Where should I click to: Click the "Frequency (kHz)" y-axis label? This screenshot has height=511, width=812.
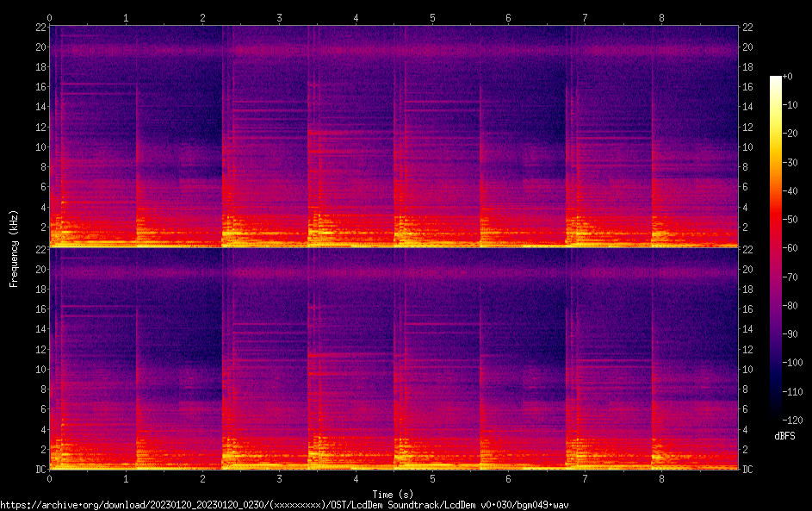[15, 248]
